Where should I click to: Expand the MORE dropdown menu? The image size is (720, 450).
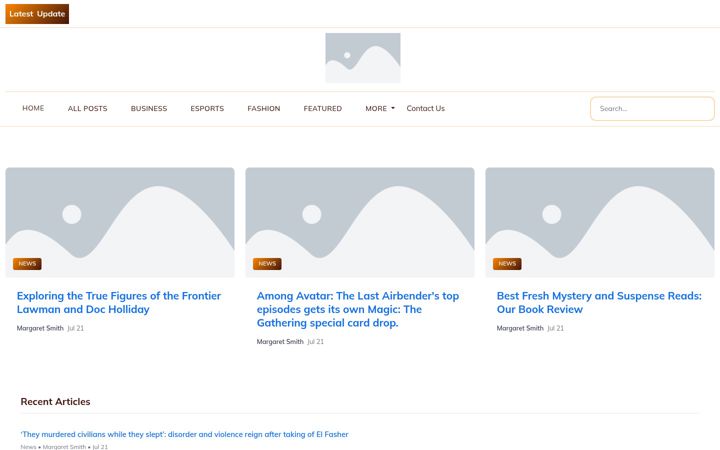click(x=380, y=108)
